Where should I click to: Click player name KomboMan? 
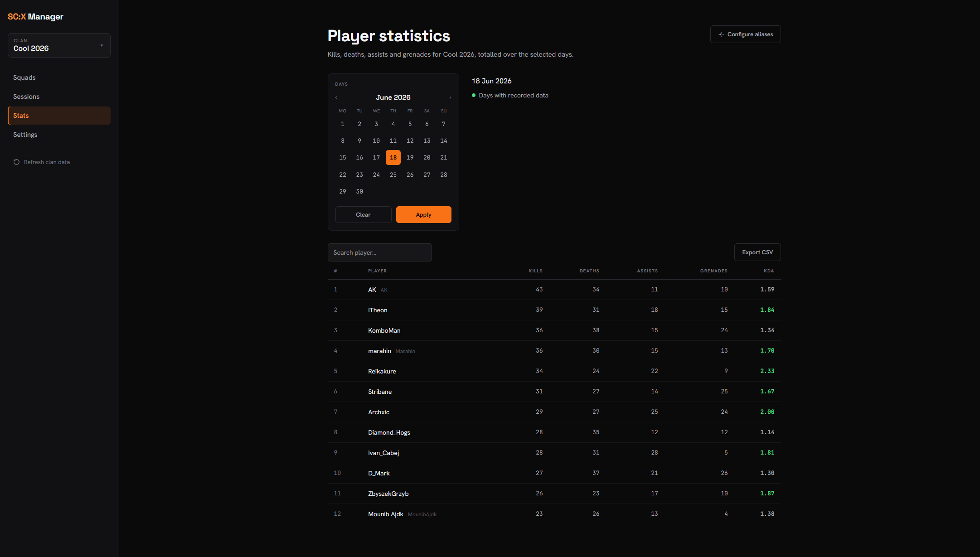384,330
